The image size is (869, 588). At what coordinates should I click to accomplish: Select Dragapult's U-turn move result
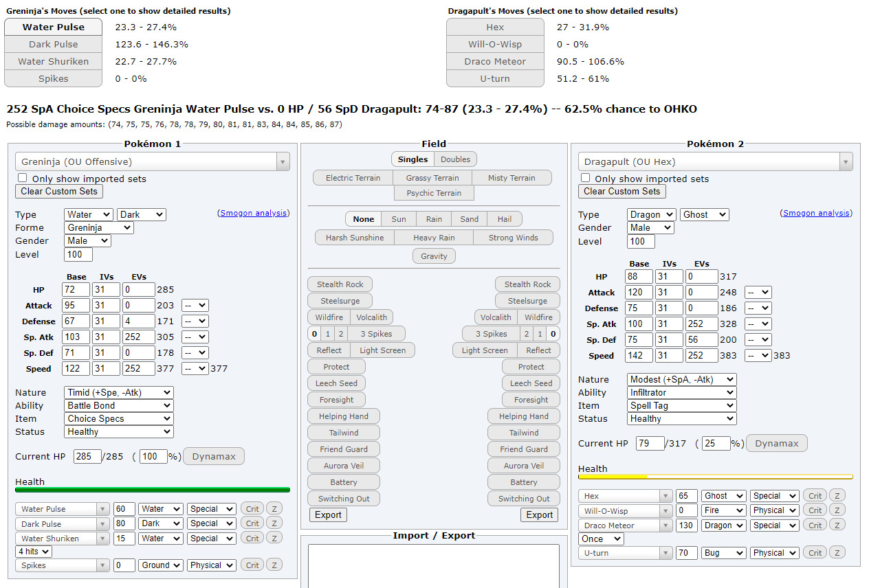[x=495, y=79]
